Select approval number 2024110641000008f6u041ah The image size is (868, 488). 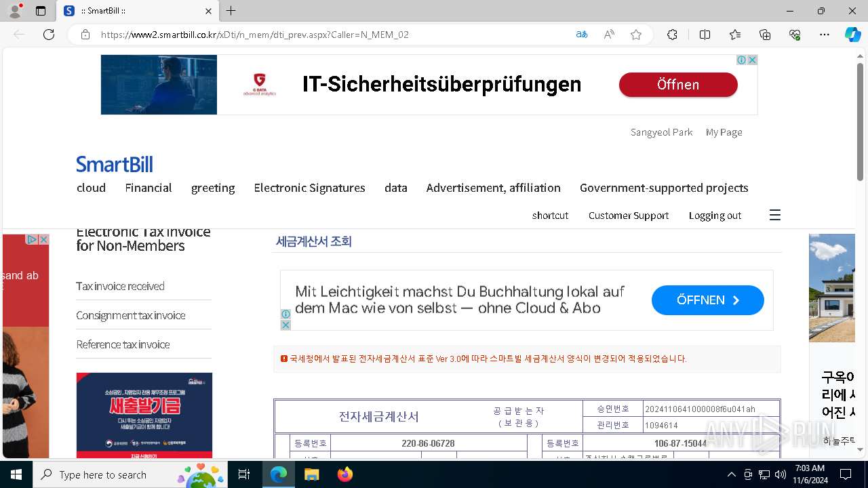click(x=700, y=409)
